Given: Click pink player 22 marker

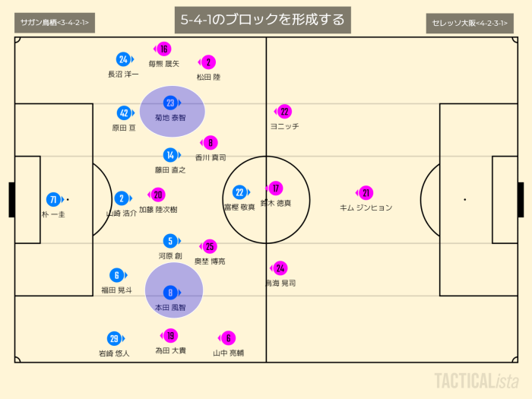Looking at the screenshot, I should coord(285,112).
